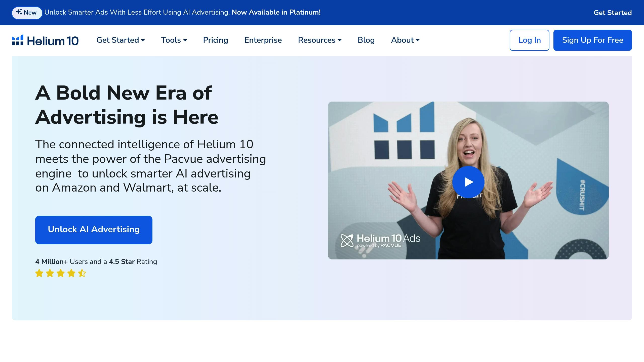Navigate to the Blog
This screenshot has width=644, height=362.
pyautogui.click(x=366, y=40)
